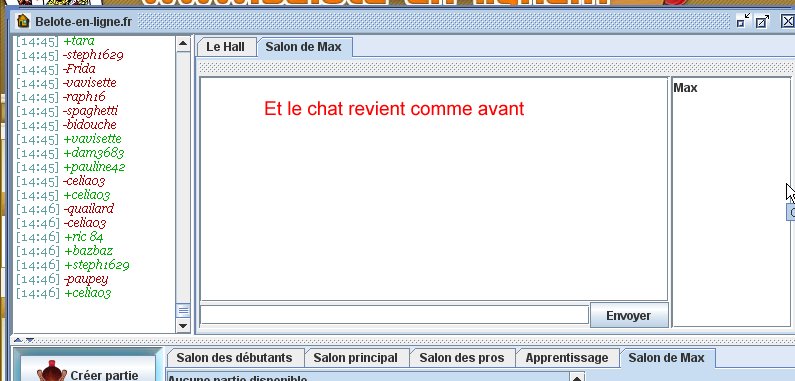Select the lower Salon de Max room tab

coord(667,358)
